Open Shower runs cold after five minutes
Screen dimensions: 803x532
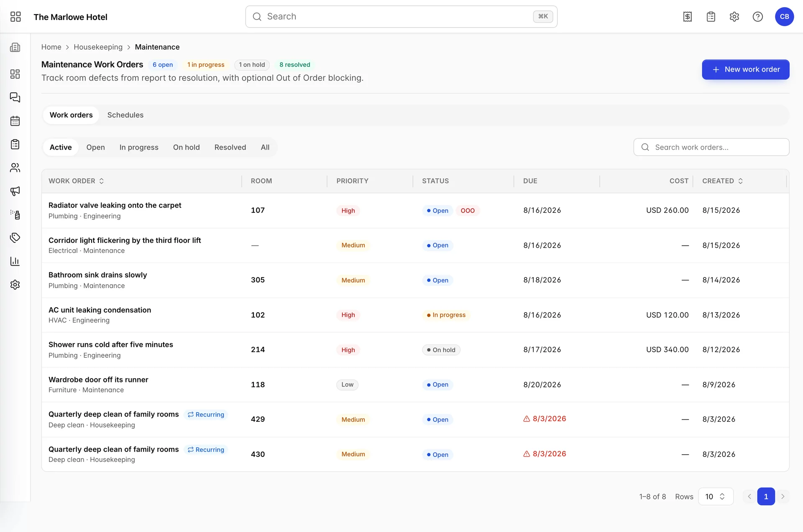(111, 345)
